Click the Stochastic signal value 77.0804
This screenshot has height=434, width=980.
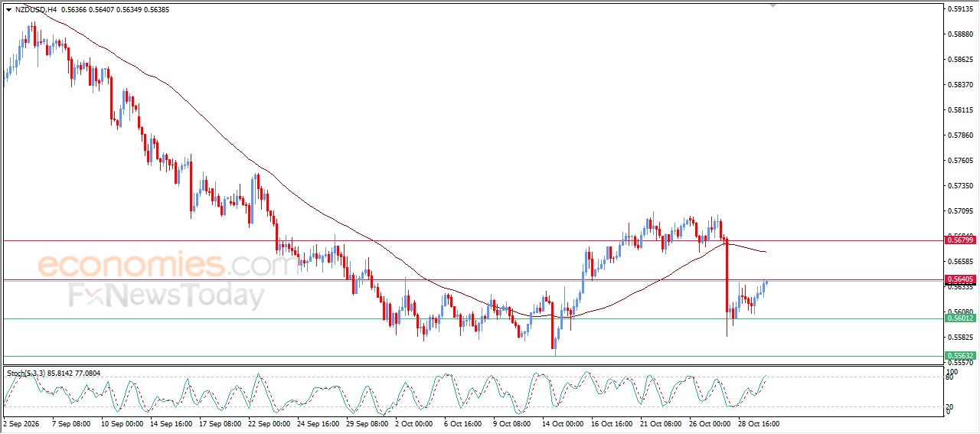point(88,374)
